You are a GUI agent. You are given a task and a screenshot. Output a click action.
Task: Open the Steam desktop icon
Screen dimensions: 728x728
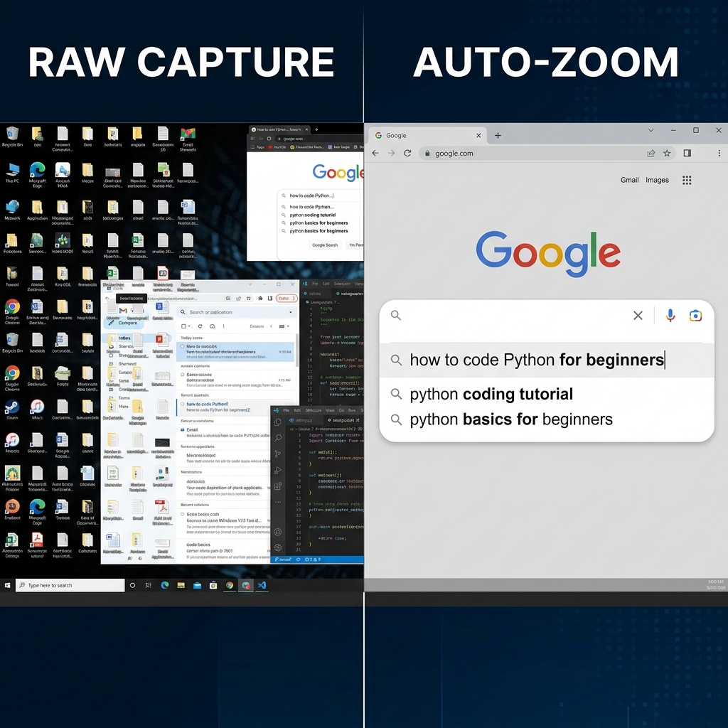[x=12, y=409]
